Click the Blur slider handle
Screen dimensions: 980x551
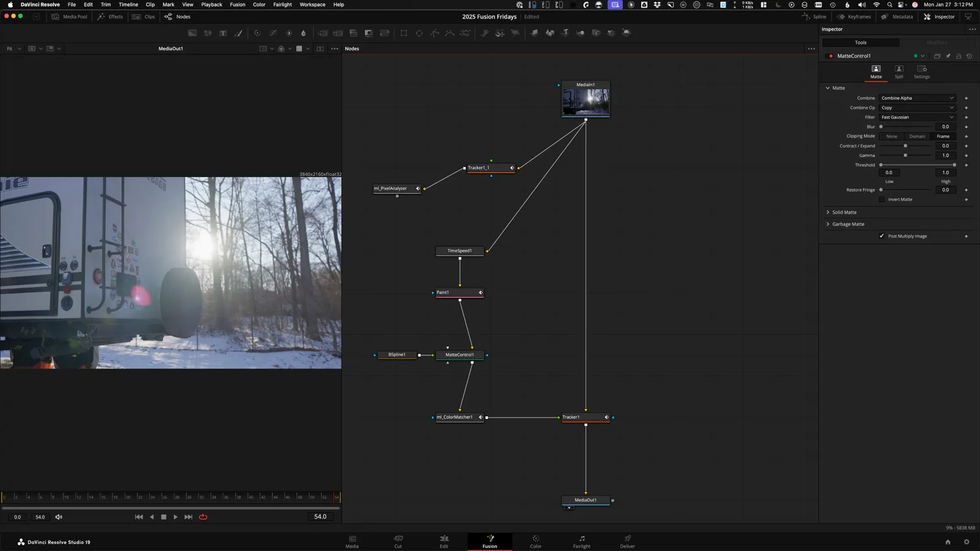click(881, 127)
